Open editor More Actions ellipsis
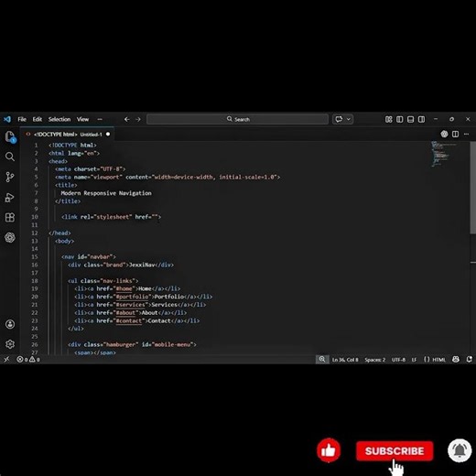Screen dimensions: 476x476 (x=466, y=134)
